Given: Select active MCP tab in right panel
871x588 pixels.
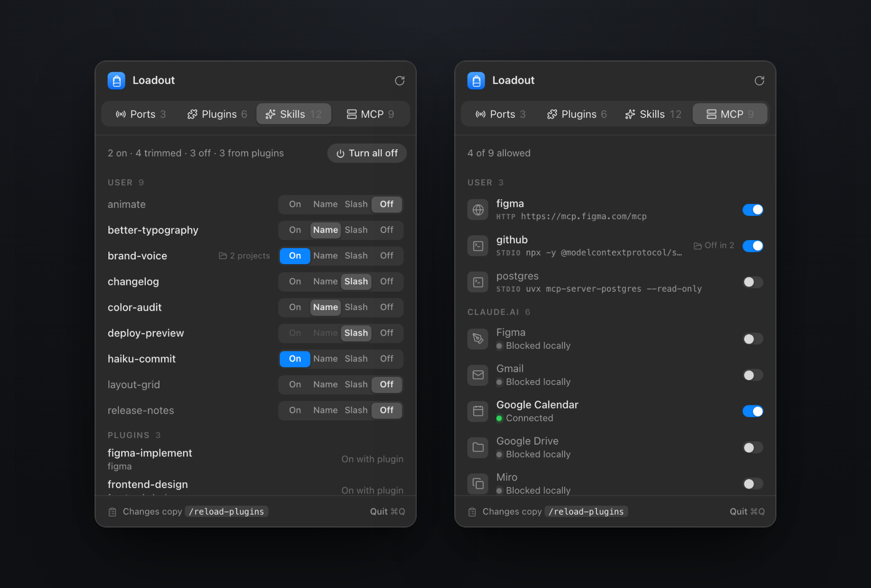Looking at the screenshot, I should point(729,114).
